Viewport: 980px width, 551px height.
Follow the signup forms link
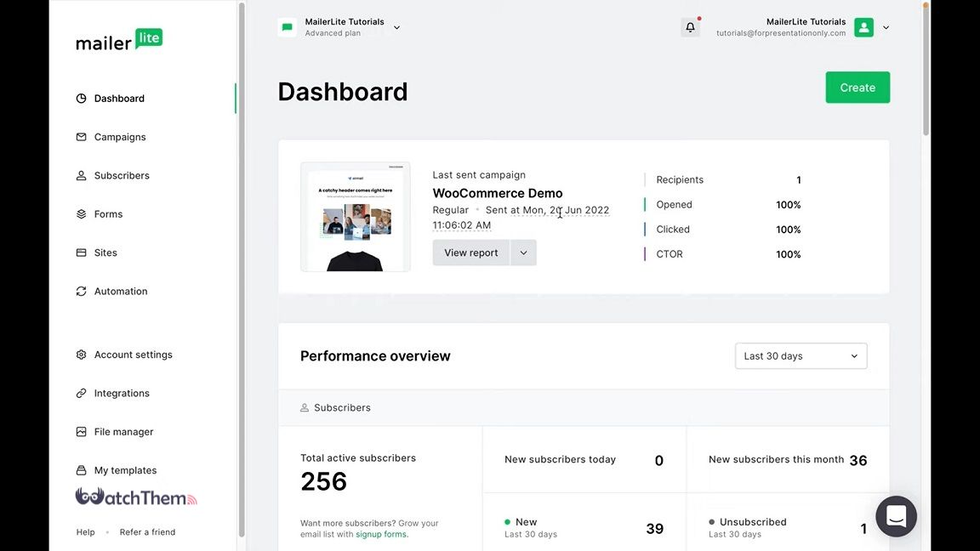click(x=381, y=534)
